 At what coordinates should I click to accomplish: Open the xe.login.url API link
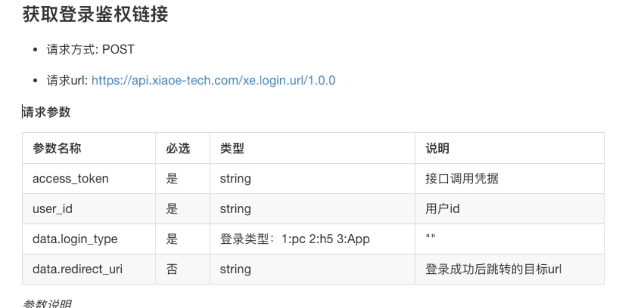213,80
